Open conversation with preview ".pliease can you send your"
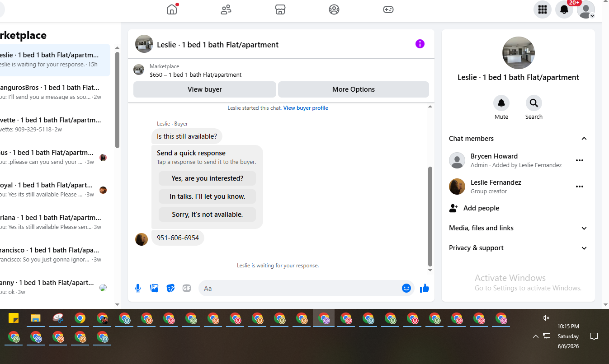Screen dimensions: 609x364 pyautogui.click(x=55, y=157)
